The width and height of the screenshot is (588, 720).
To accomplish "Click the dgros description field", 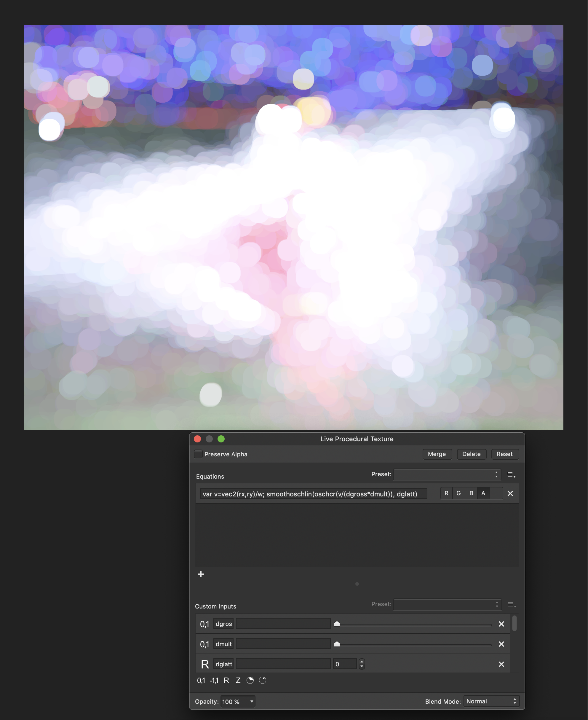I will pyautogui.click(x=283, y=624).
